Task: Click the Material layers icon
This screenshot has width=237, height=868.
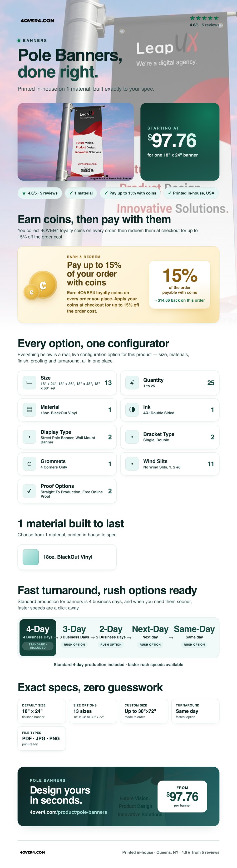Action: coord(29,410)
